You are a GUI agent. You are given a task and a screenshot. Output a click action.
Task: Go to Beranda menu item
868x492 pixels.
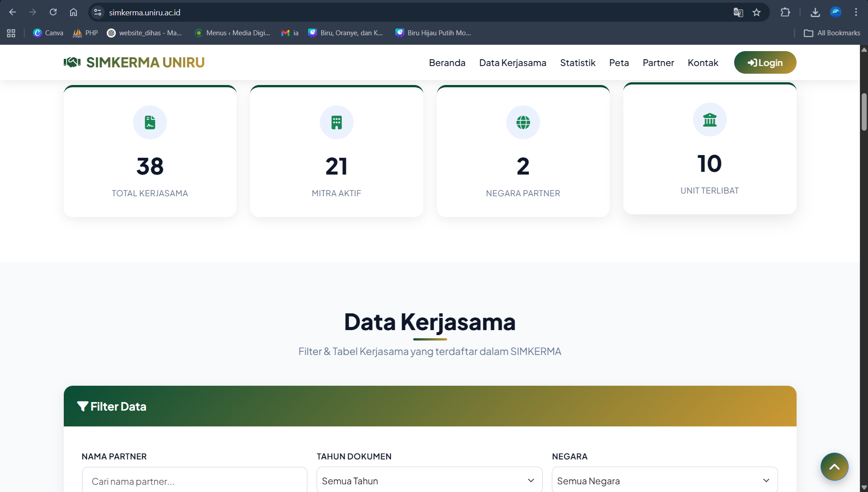click(447, 63)
